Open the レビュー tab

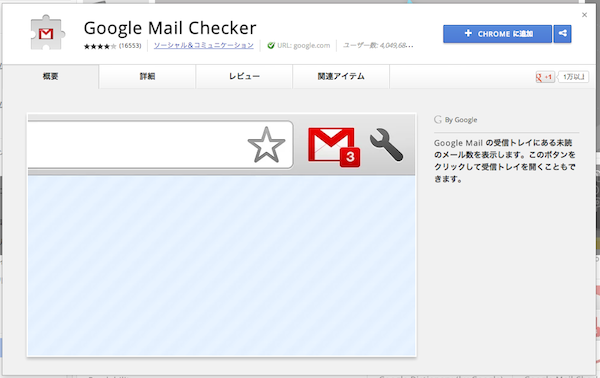[244, 77]
